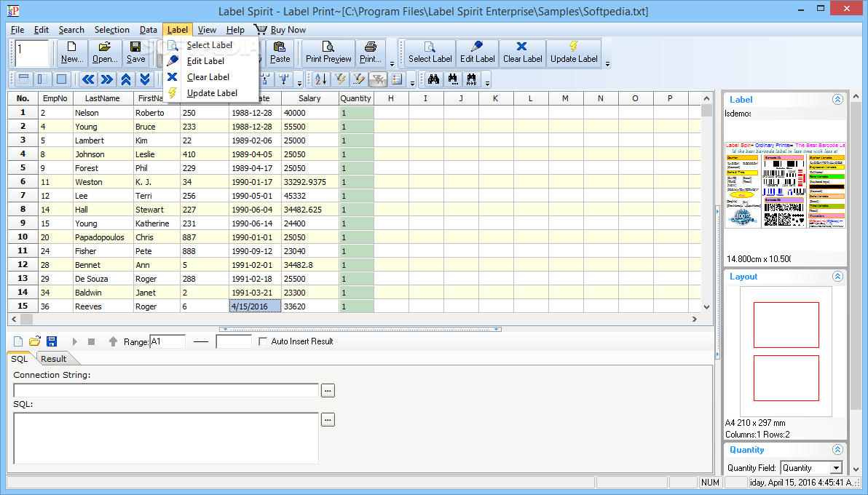
Task: Click the label preview thumbnail
Action: click(785, 185)
